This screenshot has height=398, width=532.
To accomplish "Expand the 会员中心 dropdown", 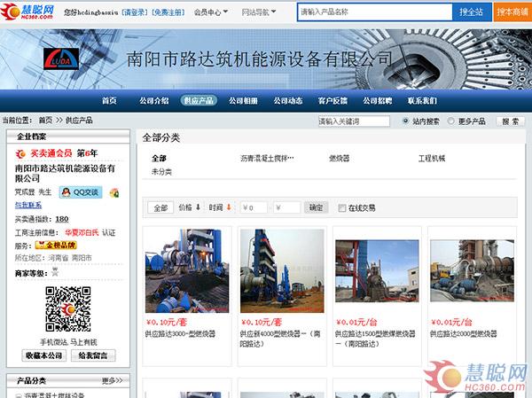I will [211, 12].
